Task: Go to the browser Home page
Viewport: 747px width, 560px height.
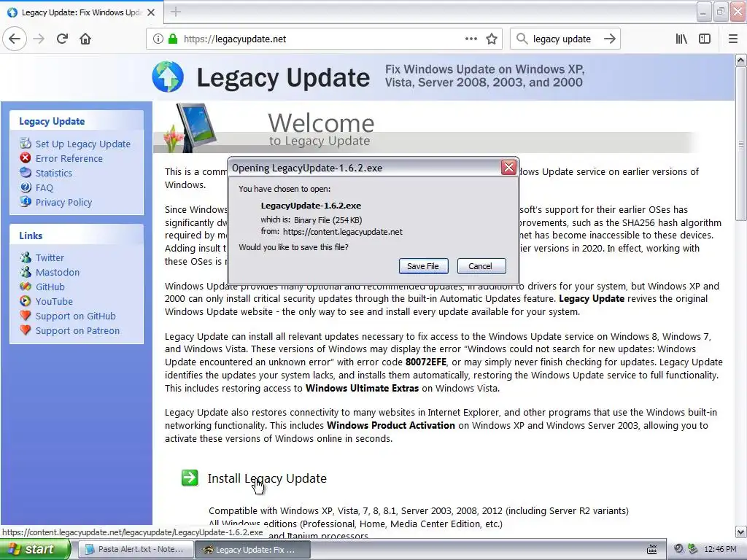Action: point(85,39)
